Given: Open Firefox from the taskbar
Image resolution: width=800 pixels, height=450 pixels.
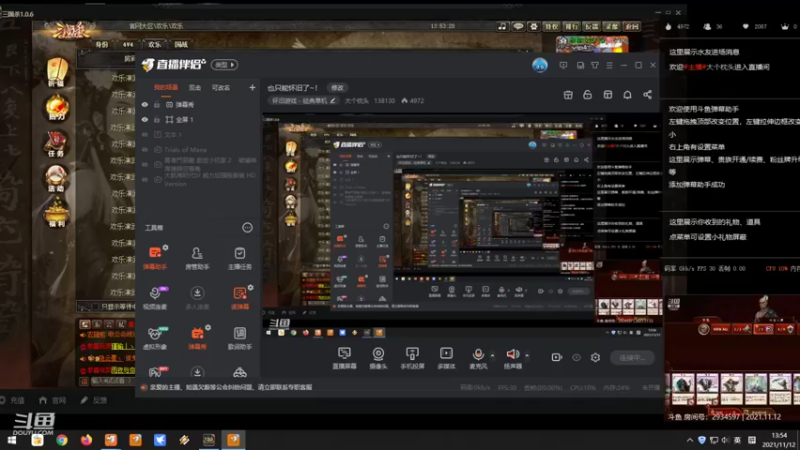Looking at the screenshot, I should coord(86,440).
